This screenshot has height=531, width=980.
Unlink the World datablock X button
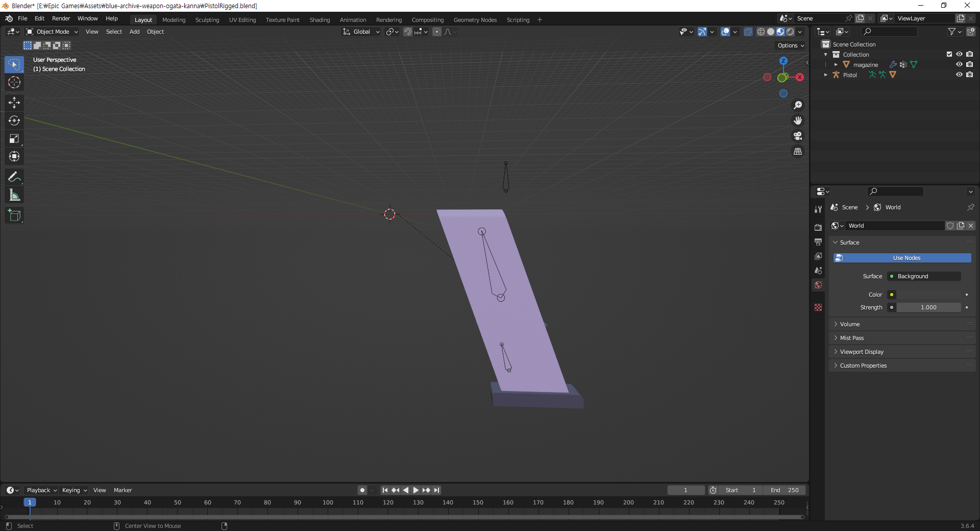pos(971,226)
